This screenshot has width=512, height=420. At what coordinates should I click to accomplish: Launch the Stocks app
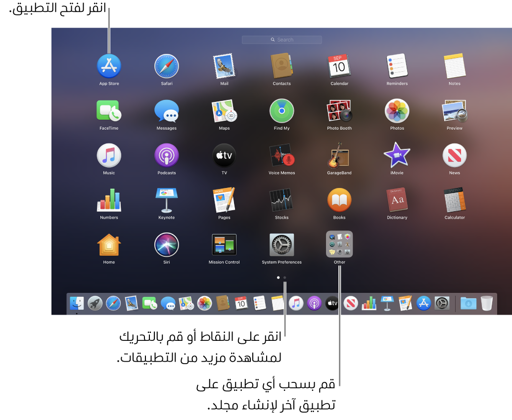click(x=282, y=200)
